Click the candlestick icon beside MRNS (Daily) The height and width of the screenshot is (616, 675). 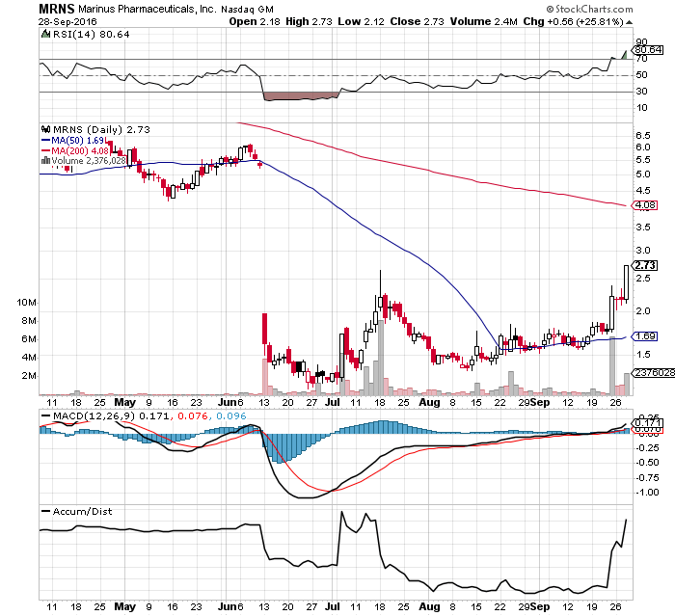tap(45, 129)
